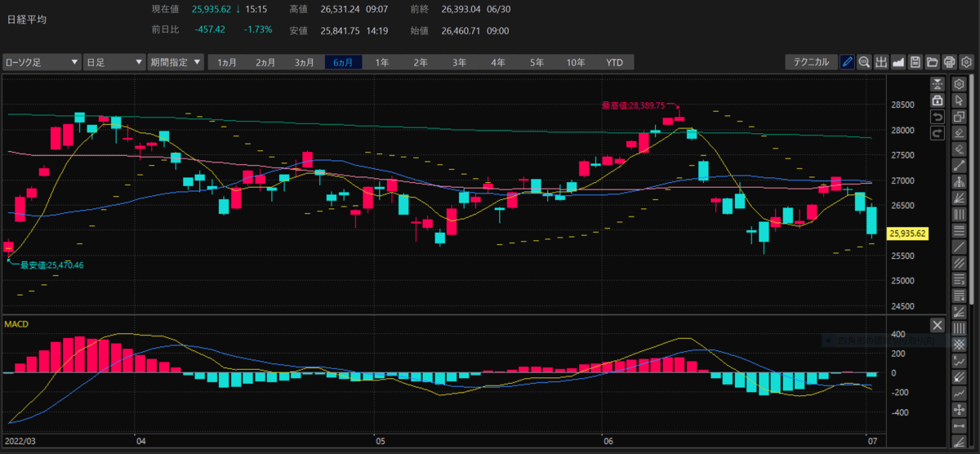Open drawing-tools settings gear in right sidebar
The image size is (980, 454).
[960, 84]
